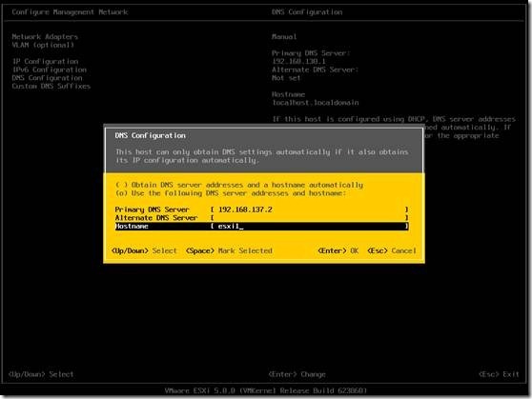Image resolution: width=532 pixels, height=399 pixels.
Task: Select 'Use the following DNS server addresses' option
Action: click(231, 193)
